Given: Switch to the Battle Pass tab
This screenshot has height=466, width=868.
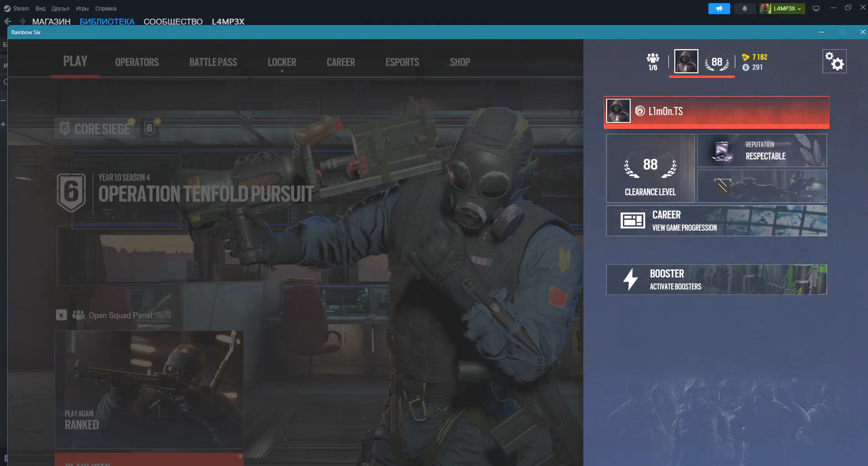Looking at the screenshot, I should [213, 62].
